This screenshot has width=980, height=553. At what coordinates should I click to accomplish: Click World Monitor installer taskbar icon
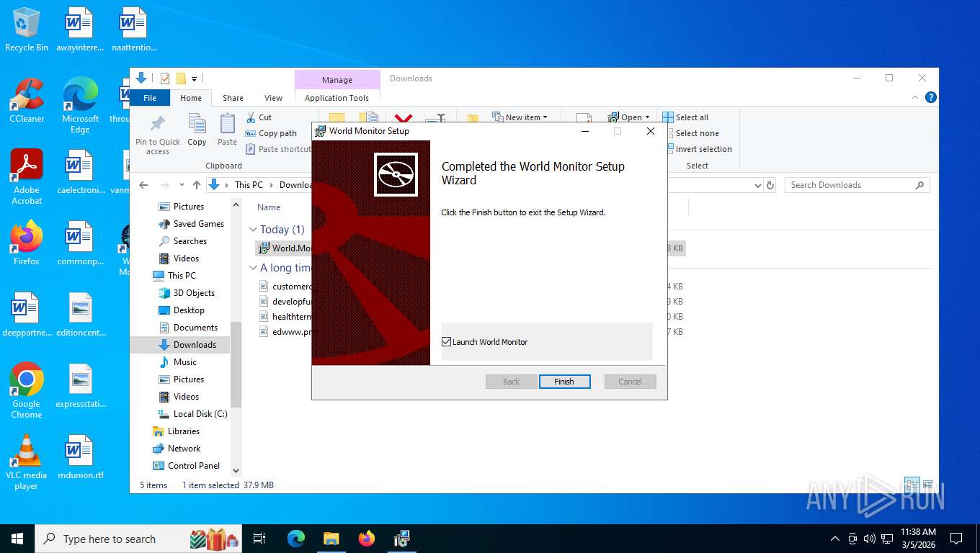pos(402,539)
